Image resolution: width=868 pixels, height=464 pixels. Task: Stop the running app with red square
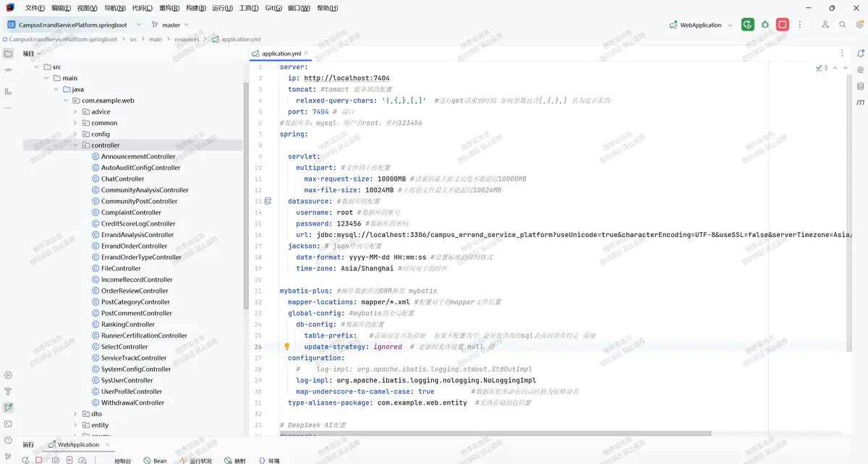tap(782, 25)
